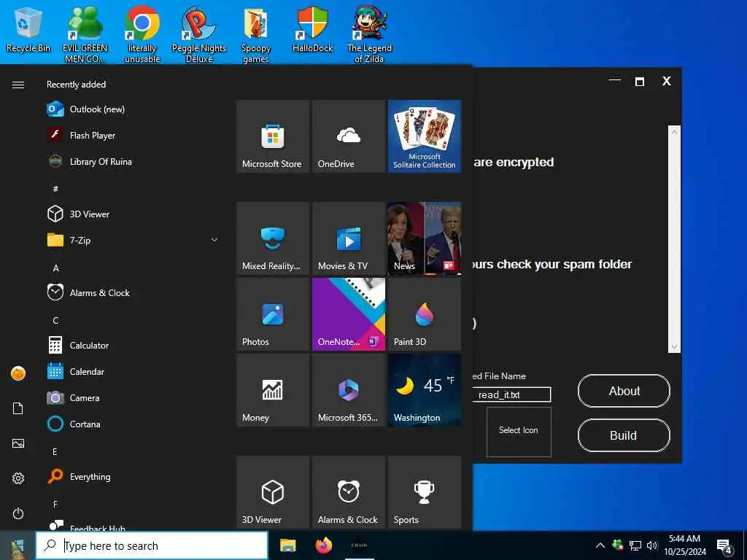Click the Select Icon box
Viewport: 747px width, 560px height.
pyautogui.click(x=519, y=432)
